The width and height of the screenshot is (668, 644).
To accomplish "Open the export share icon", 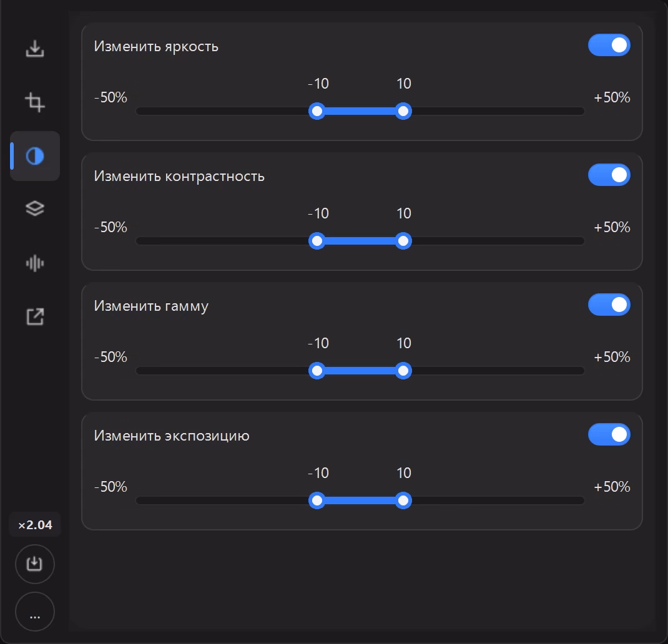I will (35, 316).
